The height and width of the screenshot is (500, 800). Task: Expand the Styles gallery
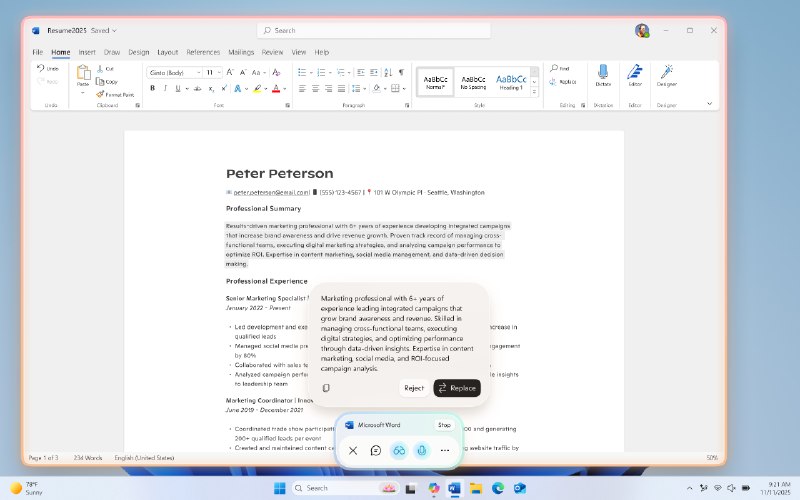click(534, 92)
